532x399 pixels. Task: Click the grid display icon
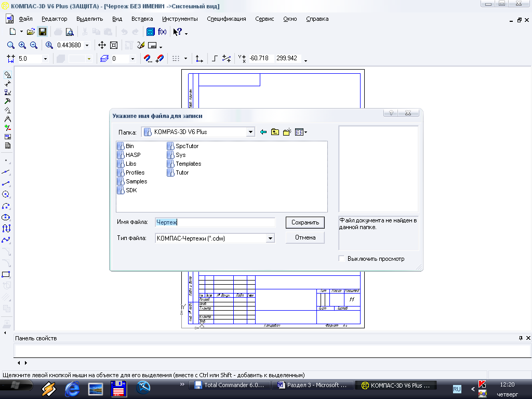[x=176, y=58]
